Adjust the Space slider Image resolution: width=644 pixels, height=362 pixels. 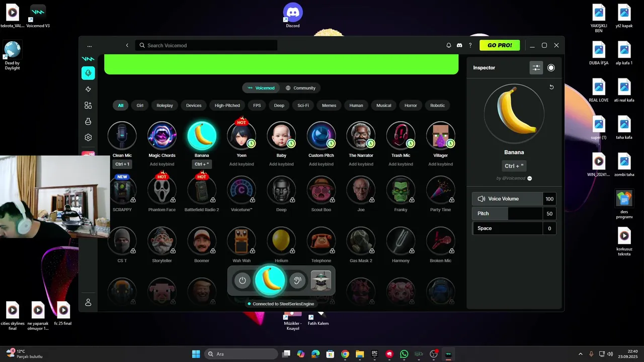[x=514, y=228]
